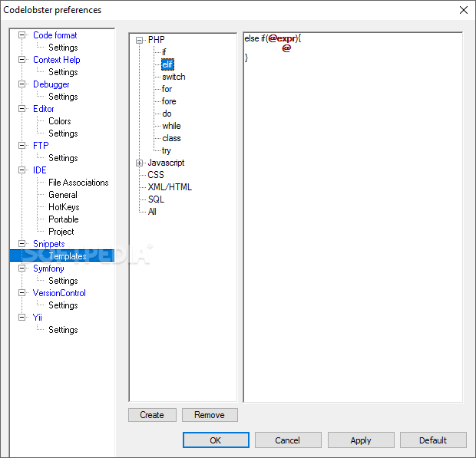476x458 pixels.
Task: Open Settings under FTP
Action: pos(63,158)
